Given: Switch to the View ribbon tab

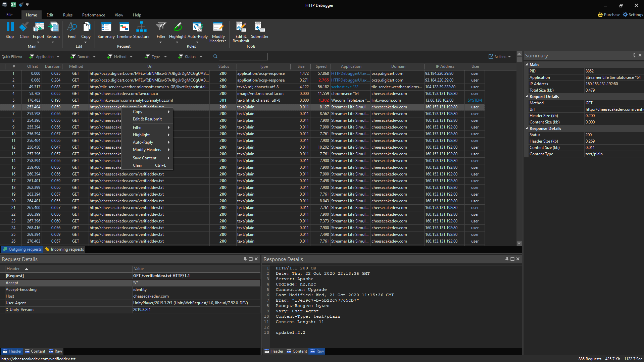Looking at the screenshot, I should tap(119, 15).
